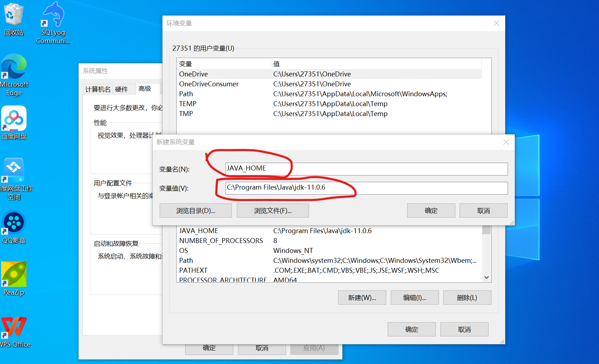Select the TEMP user variable row
Image resolution: width=599 pixels, height=364 pixels.
coord(329,104)
